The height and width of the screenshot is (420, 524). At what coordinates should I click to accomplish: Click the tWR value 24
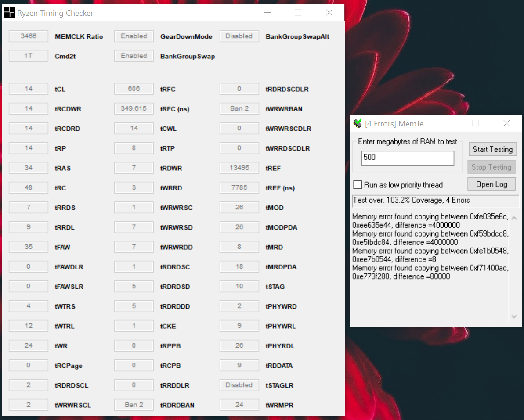click(29, 345)
